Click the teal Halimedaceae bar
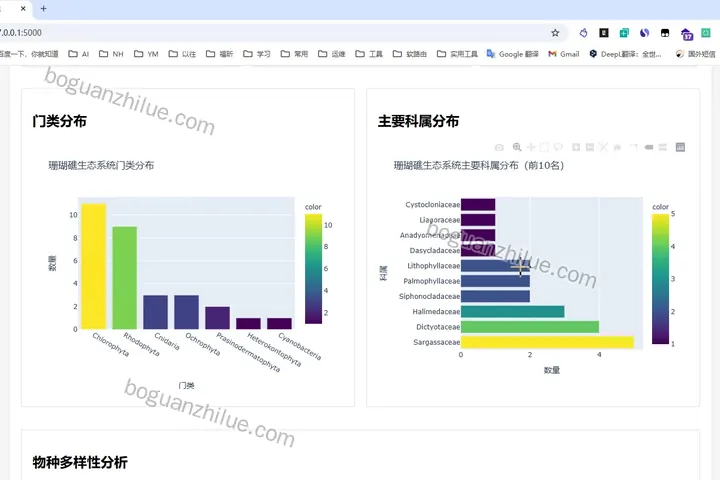Screen dimensions: 720x480 pyautogui.click(x=512, y=311)
